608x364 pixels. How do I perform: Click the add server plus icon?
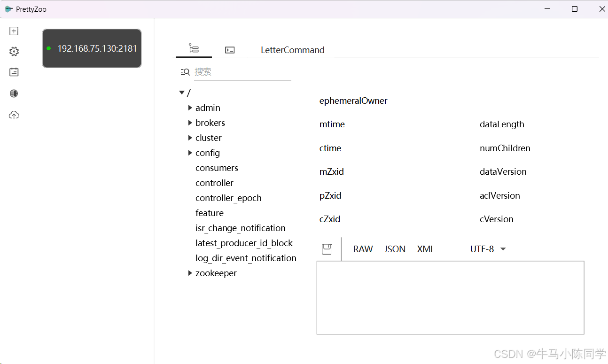click(14, 31)
